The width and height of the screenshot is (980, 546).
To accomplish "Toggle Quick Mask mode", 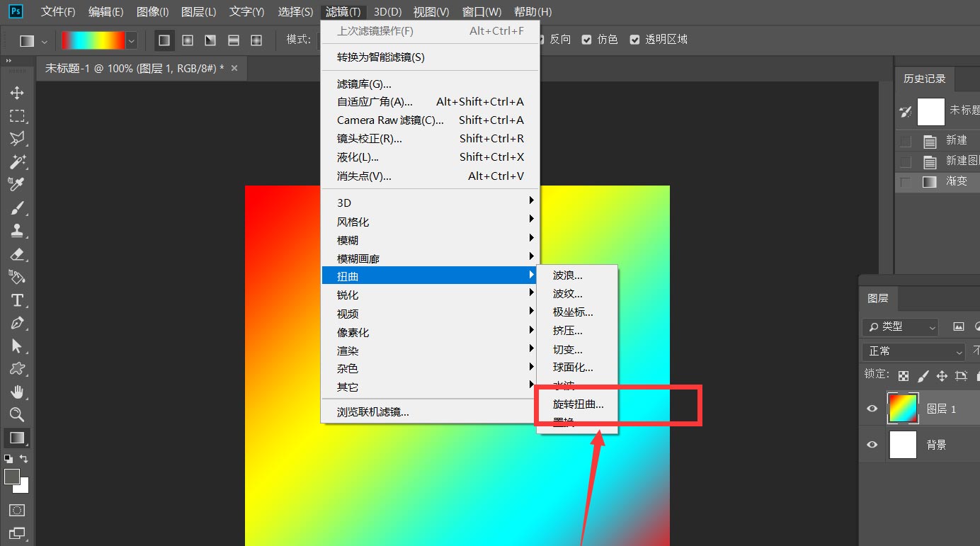I will tap(17, 510).
